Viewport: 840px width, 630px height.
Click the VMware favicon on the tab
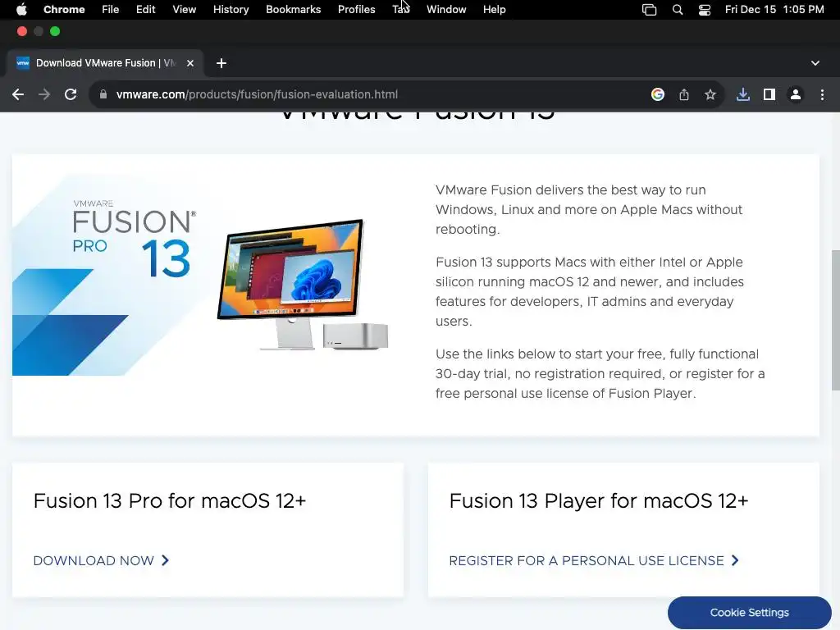pos(23,63)
